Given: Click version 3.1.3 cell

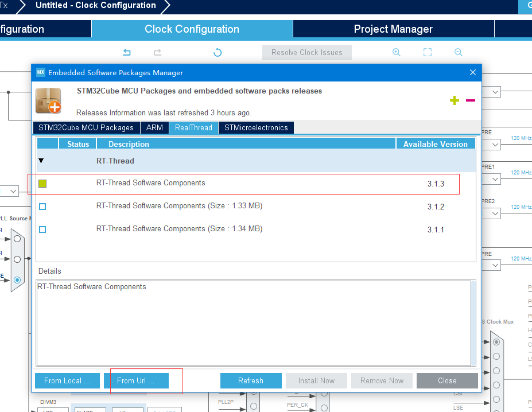Looking at the screenshot, I should tap(436, 184).
